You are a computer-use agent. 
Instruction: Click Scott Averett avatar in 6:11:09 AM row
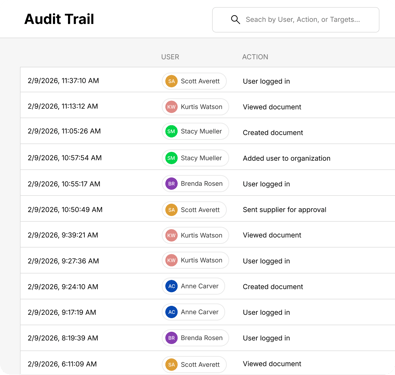[x=171, y=364]
